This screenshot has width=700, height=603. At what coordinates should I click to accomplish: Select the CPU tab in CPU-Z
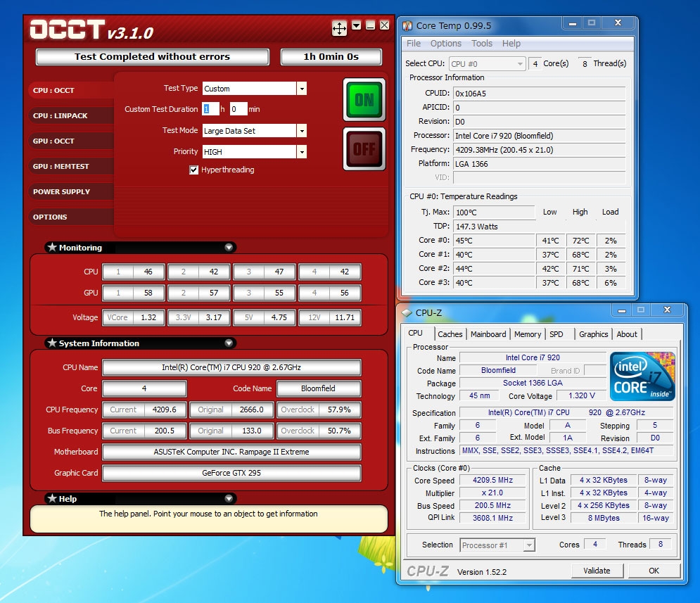416,333
